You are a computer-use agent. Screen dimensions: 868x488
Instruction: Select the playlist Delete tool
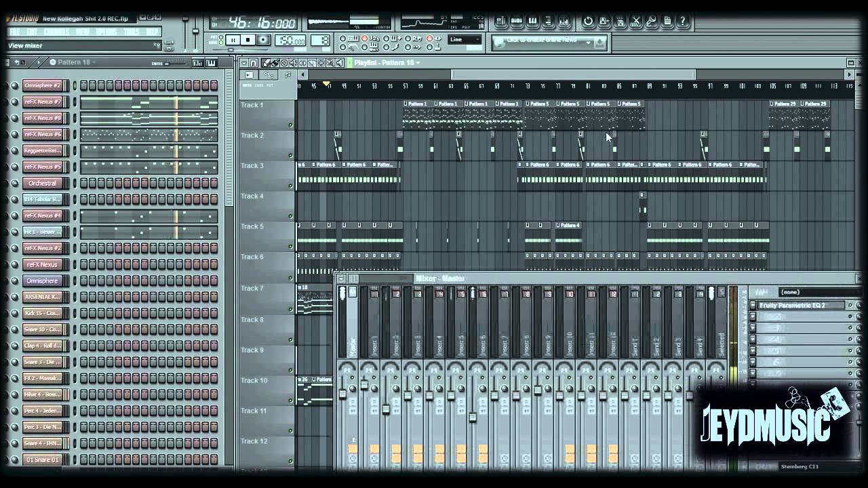(284, 62)
